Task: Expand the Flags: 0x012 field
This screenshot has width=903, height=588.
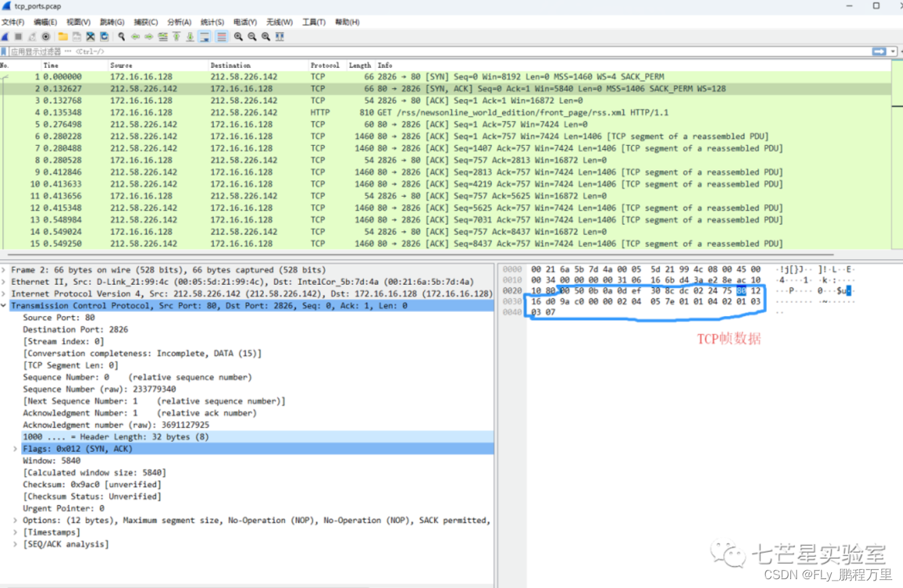Action: click(x=16, y=449)
